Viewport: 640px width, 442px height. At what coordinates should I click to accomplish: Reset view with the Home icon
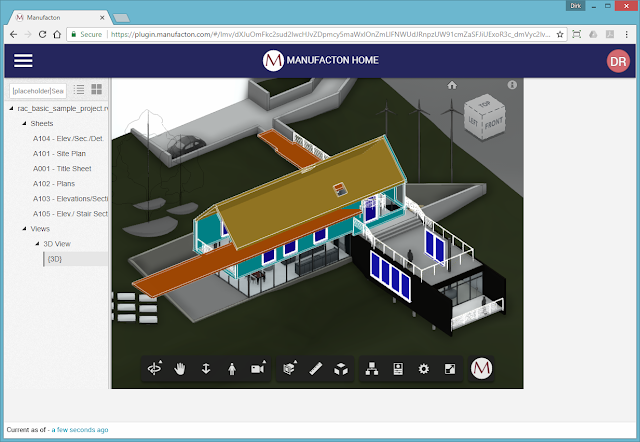click(x=452, y=85)
